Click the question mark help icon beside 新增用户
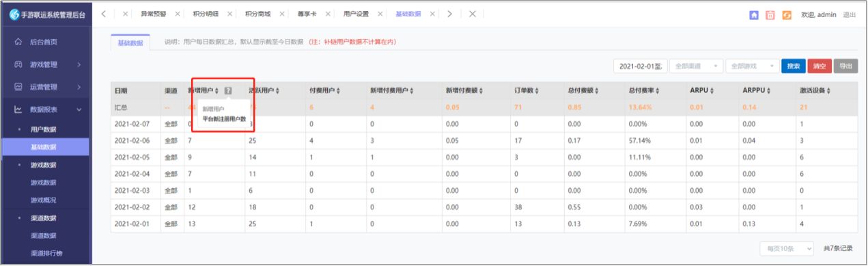868x266 pixels. [x=228, y=90]
